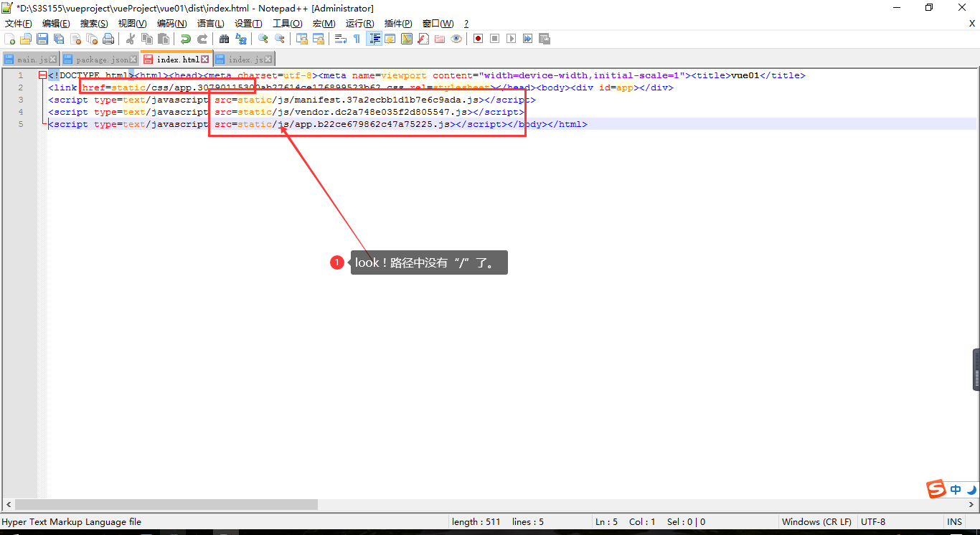This screenshot has height=535, width=980.
Task: Open the Document Map panel icon
Action: pos(407,39)
